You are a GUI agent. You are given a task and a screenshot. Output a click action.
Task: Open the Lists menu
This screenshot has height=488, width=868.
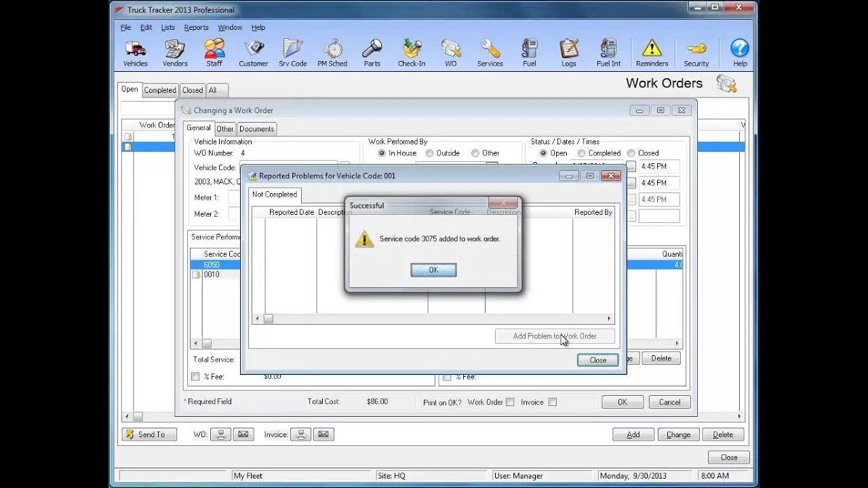point(167,28)
